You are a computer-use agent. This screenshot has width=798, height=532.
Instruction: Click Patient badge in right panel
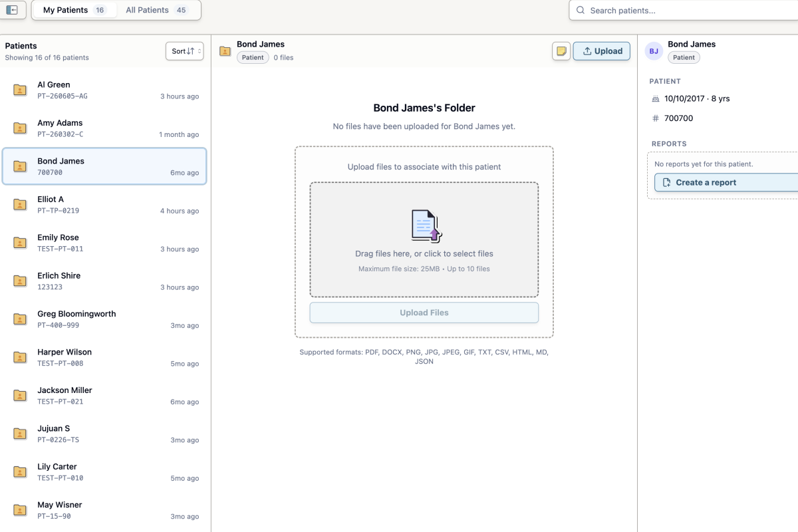point(684,58)
